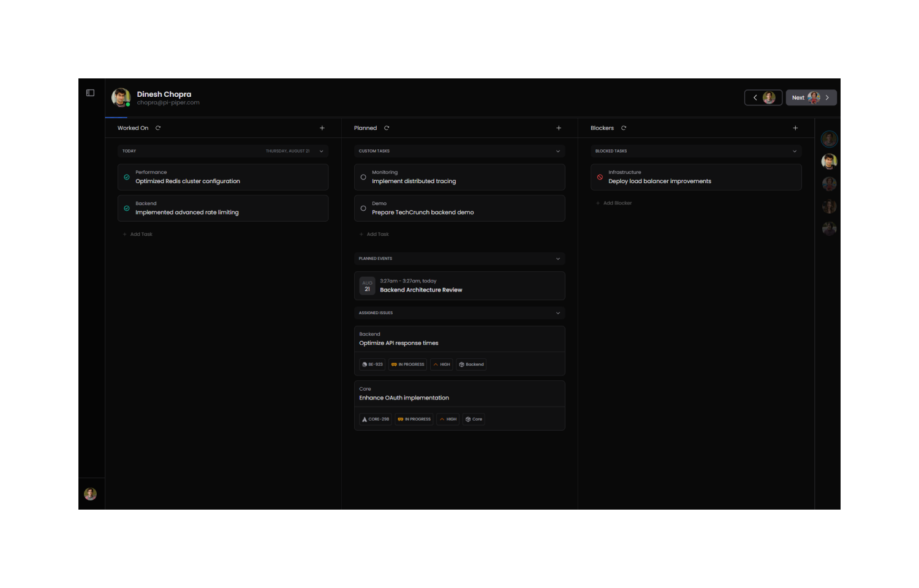The image size is (919, 588).
Task: Mark Implement distributed tracing as done
Action: pyautogui.click(x=363, y=177)
